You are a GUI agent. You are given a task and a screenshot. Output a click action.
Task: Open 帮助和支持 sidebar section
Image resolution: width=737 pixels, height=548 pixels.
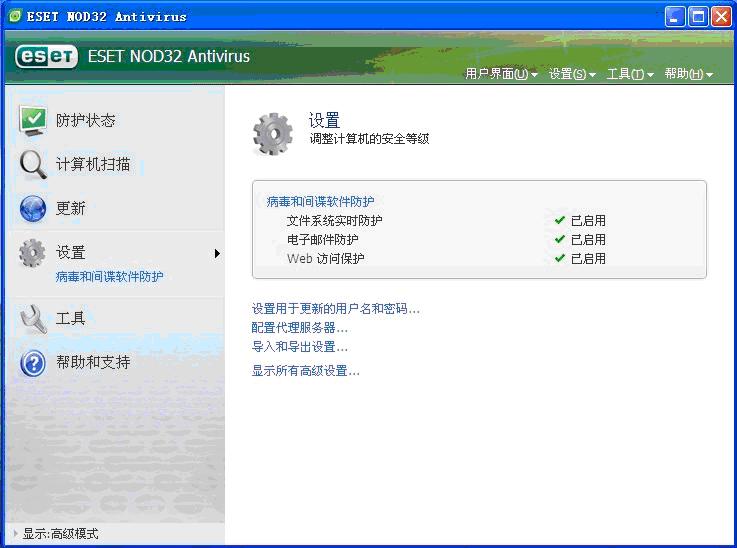(93, 362)
